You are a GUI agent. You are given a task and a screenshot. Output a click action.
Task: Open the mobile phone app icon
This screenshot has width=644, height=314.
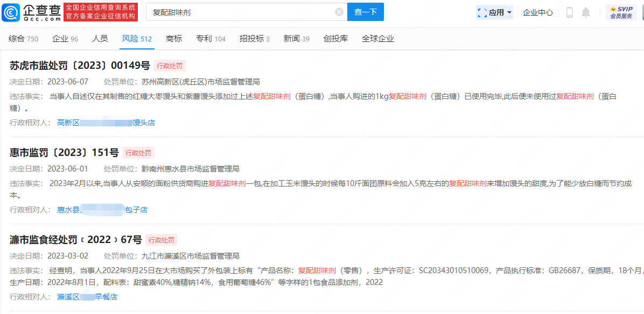point(570,12)
